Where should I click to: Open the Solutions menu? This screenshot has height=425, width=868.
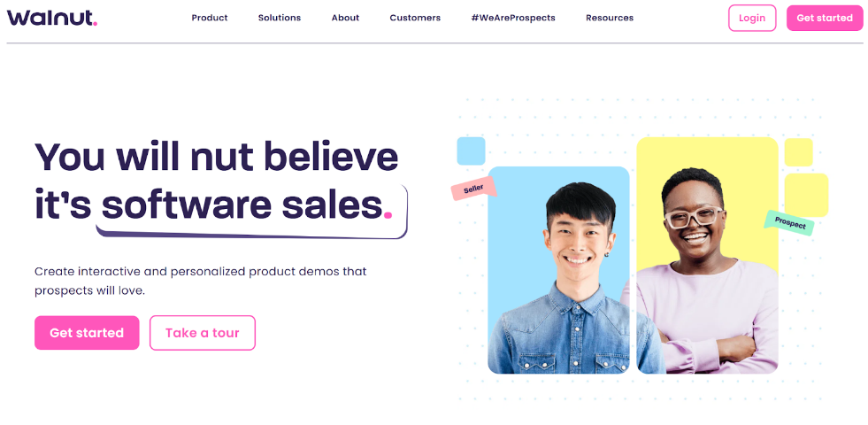(280, 18)
